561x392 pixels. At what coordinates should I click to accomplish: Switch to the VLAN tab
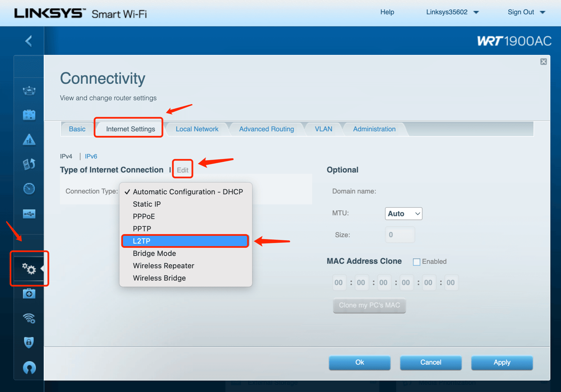323,129
